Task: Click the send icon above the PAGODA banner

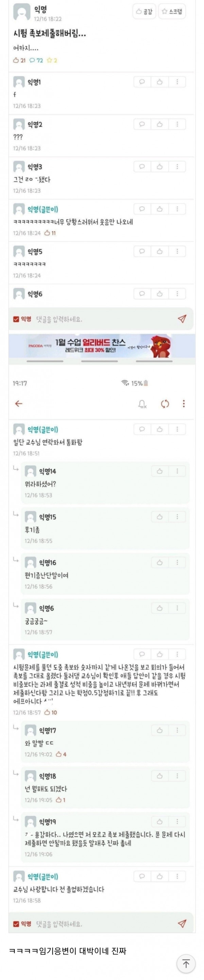Action: coord(182,319)
